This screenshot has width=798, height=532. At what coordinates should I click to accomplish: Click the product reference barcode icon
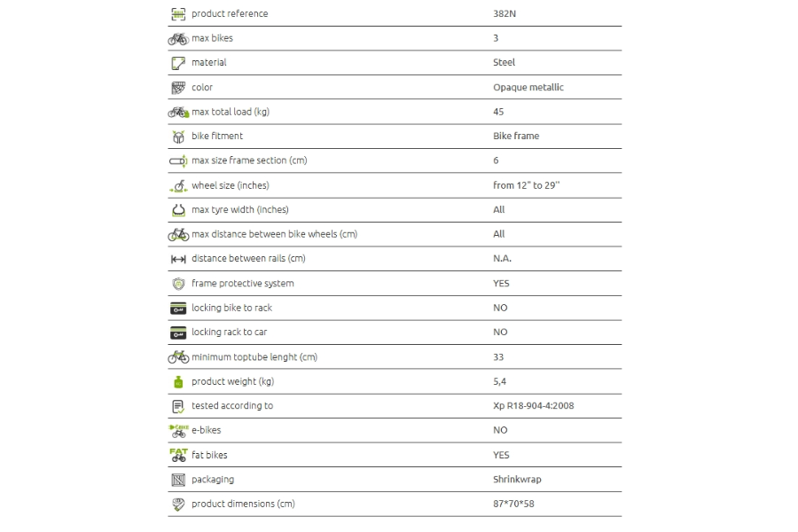(x=178, y=14)
